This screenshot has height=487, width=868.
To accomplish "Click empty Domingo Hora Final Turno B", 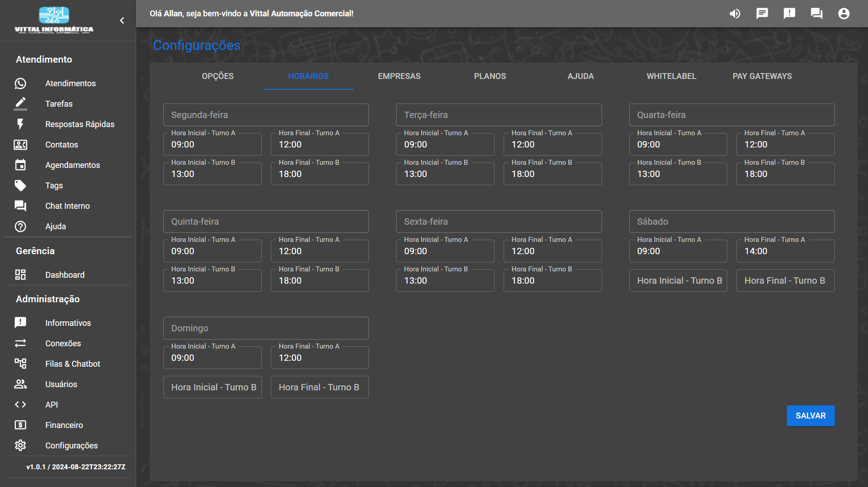I will click(320, 387).
